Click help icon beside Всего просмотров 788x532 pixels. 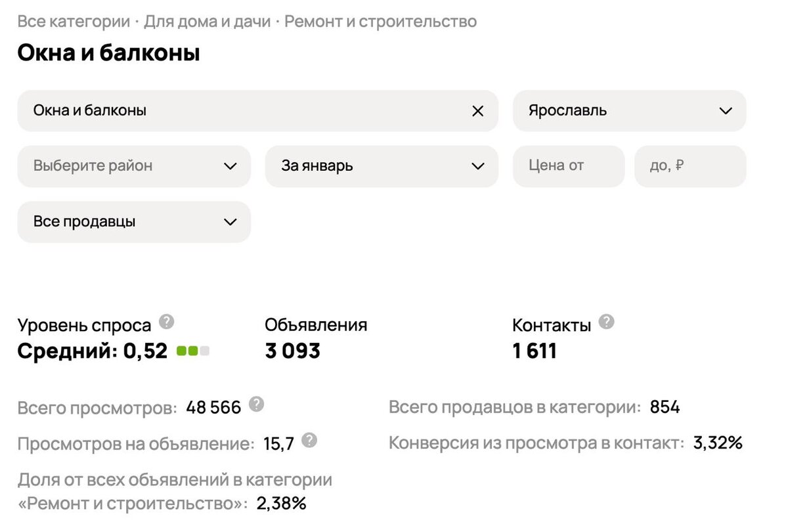[x=257, y=404]
